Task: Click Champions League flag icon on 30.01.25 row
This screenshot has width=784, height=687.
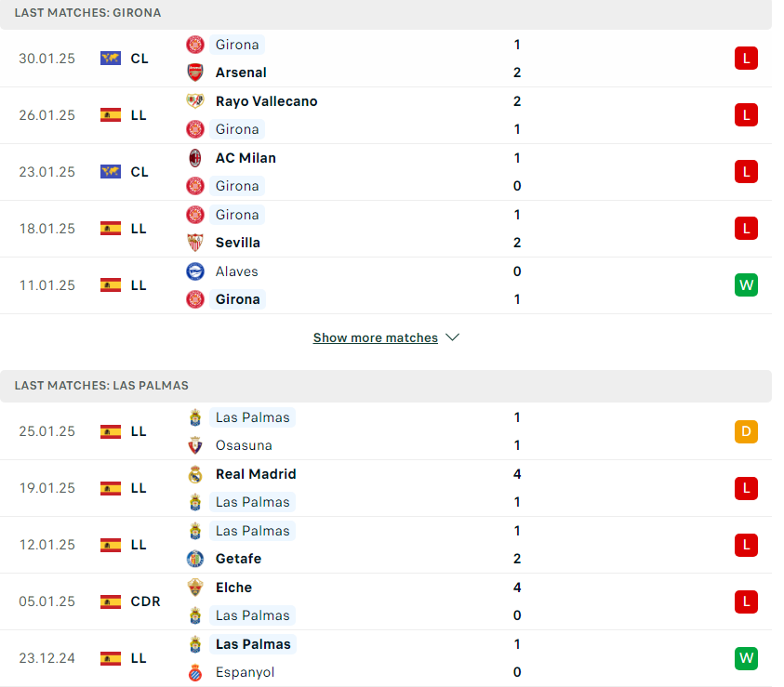Action: coord(111,59)
